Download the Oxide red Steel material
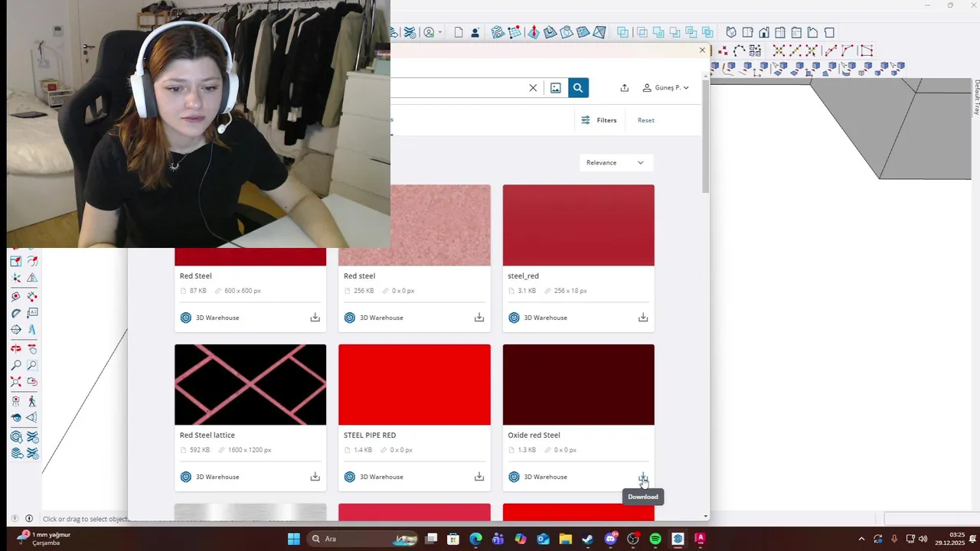The width and height of the screenshot is (980, 551). [643, 477]
